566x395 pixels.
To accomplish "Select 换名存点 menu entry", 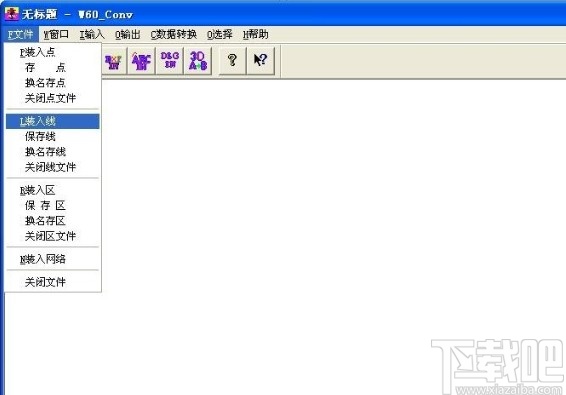I will coord(53,83).
